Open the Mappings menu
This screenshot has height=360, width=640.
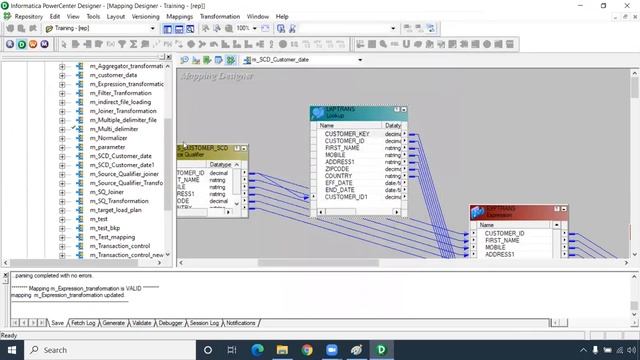(179, 16)
